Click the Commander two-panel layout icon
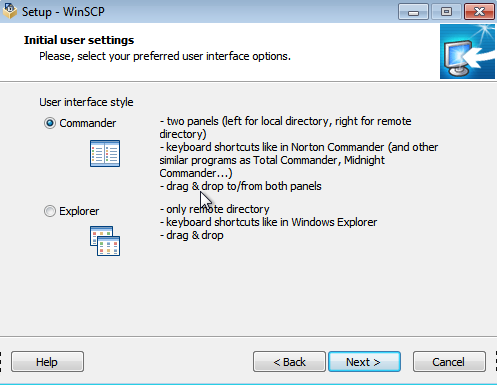This screenshot has width=497, height=385. (x=105, y=153)
